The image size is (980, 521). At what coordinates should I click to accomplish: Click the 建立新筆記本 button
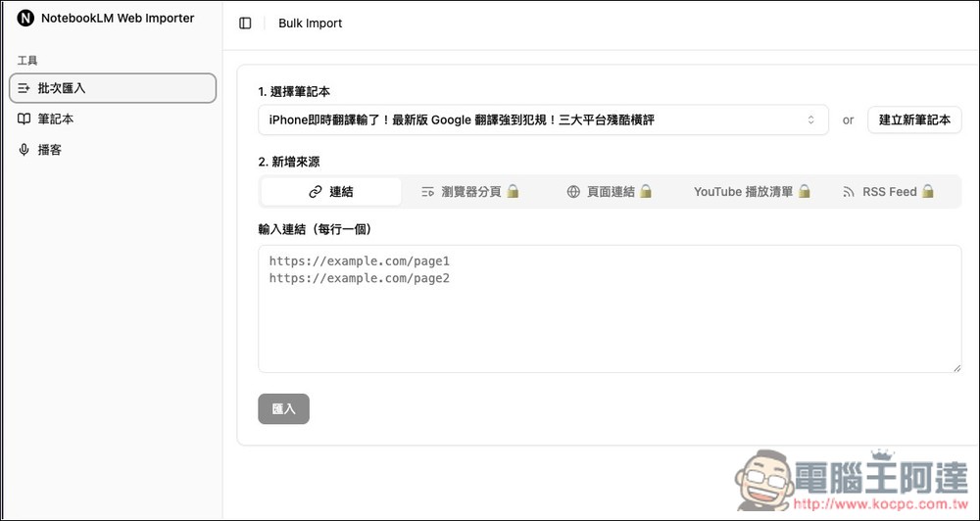pyautogui.click(x=914, y=119)
